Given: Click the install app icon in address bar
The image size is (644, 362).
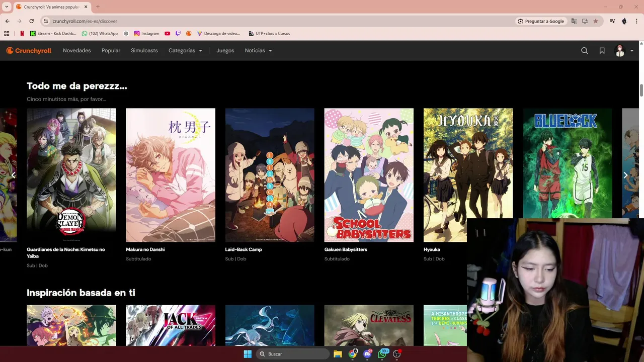Looking at the screenshot, I should (585, 21).
